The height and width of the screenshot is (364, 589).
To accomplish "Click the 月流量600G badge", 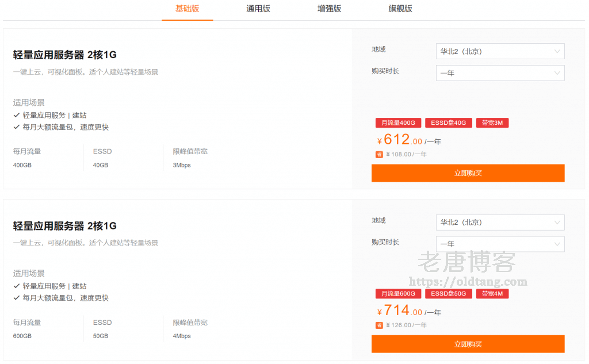I will click(x=398, y=293).
